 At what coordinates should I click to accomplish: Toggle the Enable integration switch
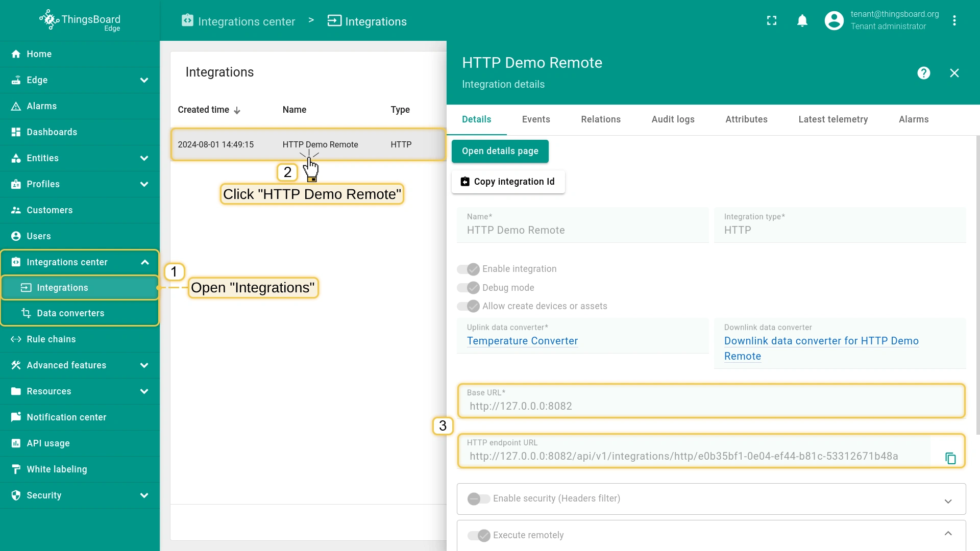468,269
